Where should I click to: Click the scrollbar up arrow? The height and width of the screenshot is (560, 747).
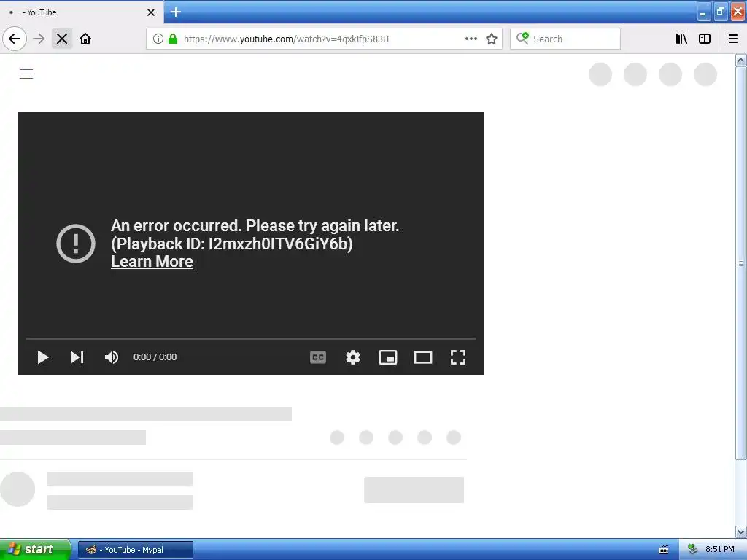tap(740, 60)
